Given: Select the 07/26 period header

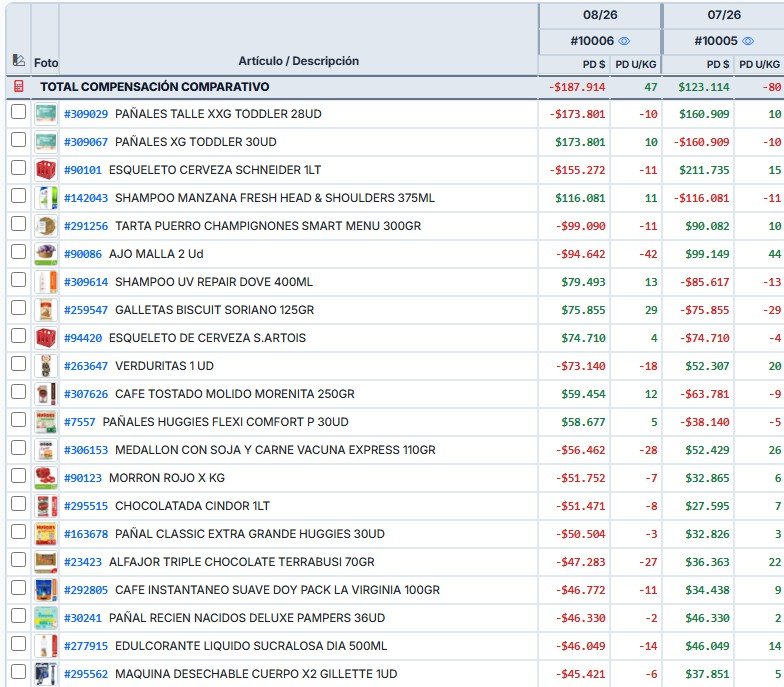Looking at the screenshot, I should point(724,15).
